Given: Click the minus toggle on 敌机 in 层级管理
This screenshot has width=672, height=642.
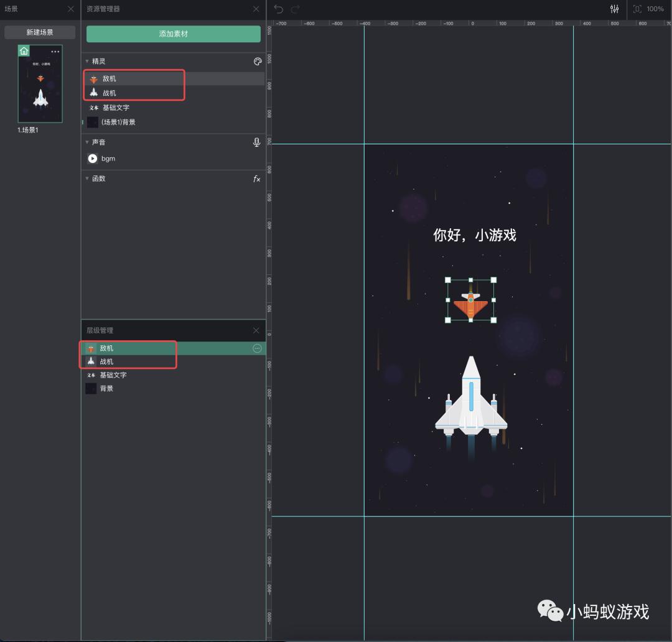Looking at the screenshot, I should pyautogui.click(x=257, y=348).
